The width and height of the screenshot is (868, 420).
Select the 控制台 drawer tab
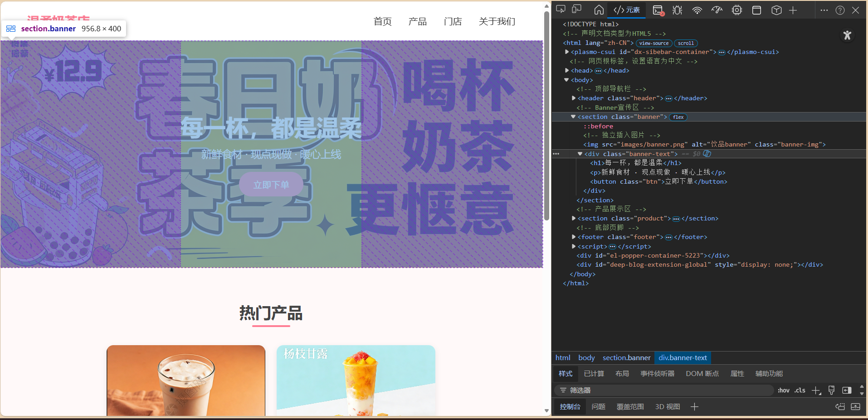pyautogui.click(x=570, y=407)
